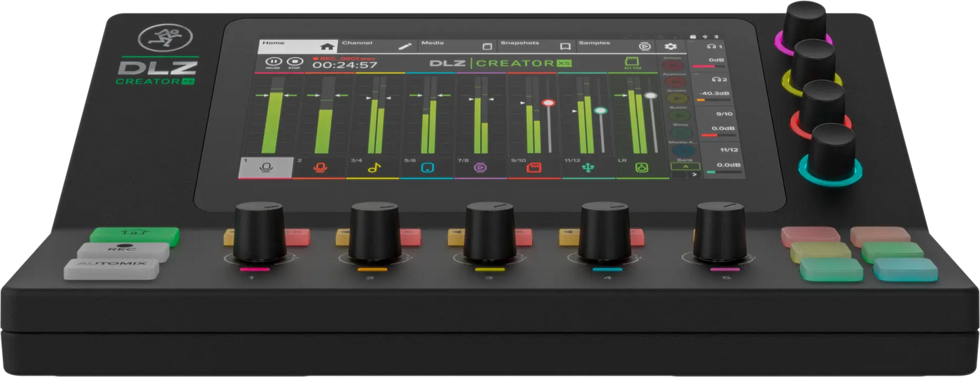Select channel 7/8 media player icon
The height and width of the screenshot is (377, 980).
click(x=481, y=167)
